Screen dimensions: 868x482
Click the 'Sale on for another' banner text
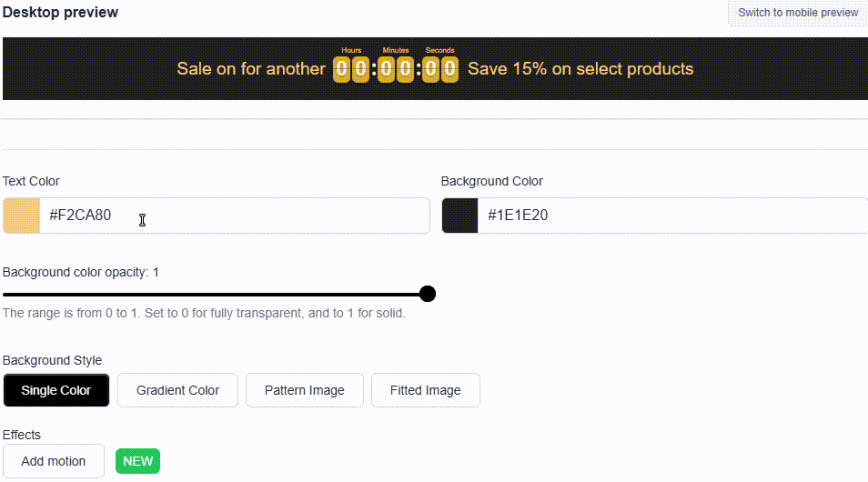(251, 68)
